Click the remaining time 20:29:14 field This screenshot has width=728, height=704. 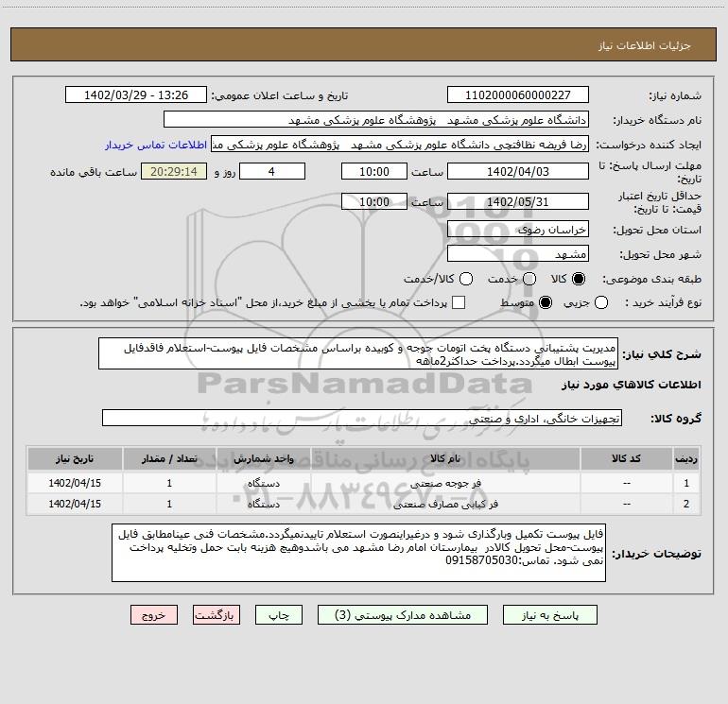[174, 171]
